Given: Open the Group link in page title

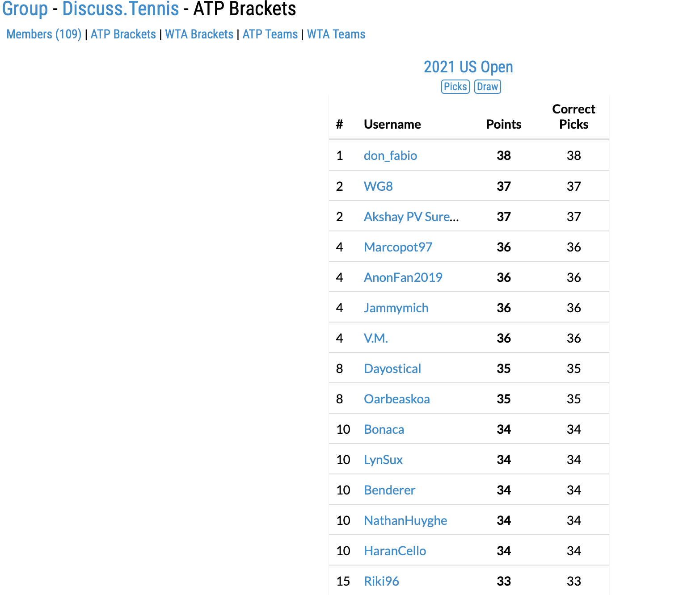Looking at the screenshot, I should pyautogui.click(x=25, y=9).
